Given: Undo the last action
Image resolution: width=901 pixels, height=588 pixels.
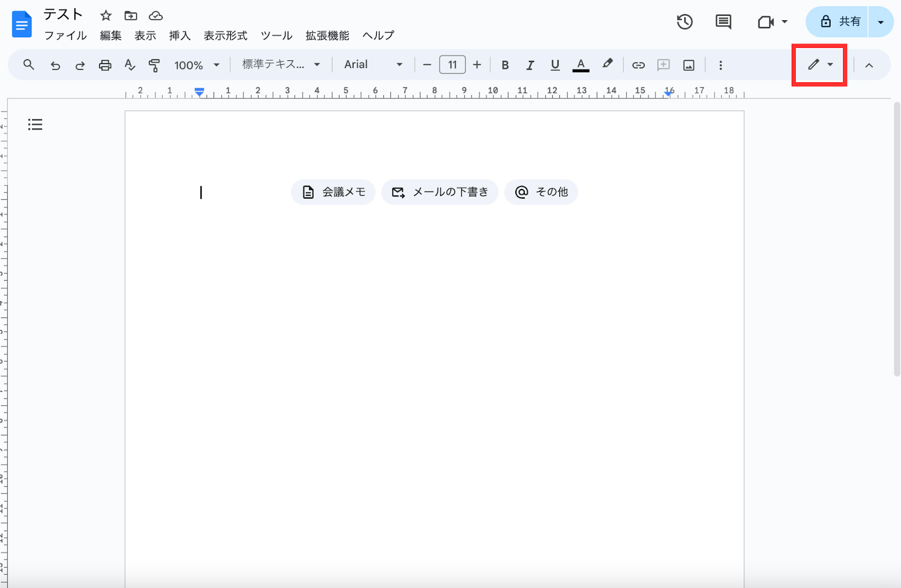Looking at the screenshot, I should 55,65.
